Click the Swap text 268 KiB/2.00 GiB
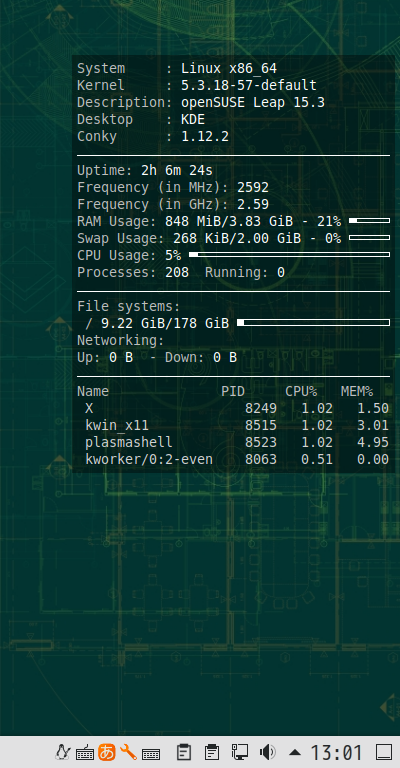The height and width of the screenshot is (768, 400). tap(237, 239)
